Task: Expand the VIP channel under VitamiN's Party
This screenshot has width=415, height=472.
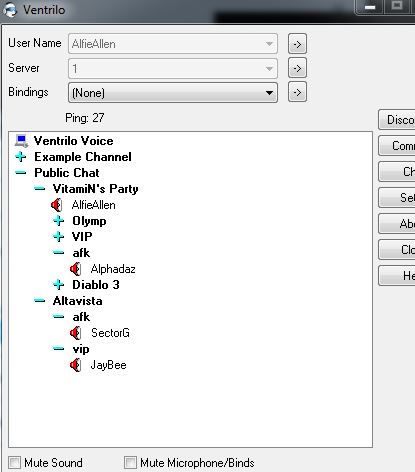Action: click(x=59, y=237)
